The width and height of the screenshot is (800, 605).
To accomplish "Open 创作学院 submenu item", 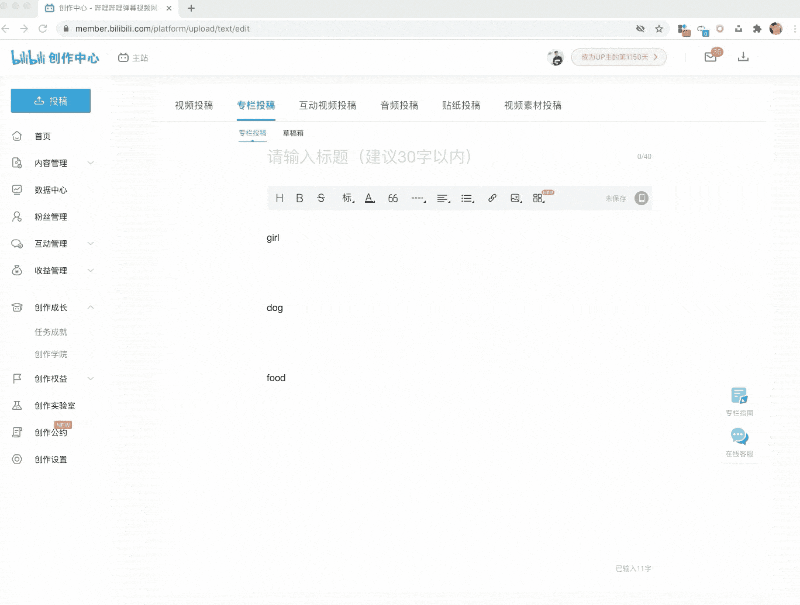I will click(51, 354).
